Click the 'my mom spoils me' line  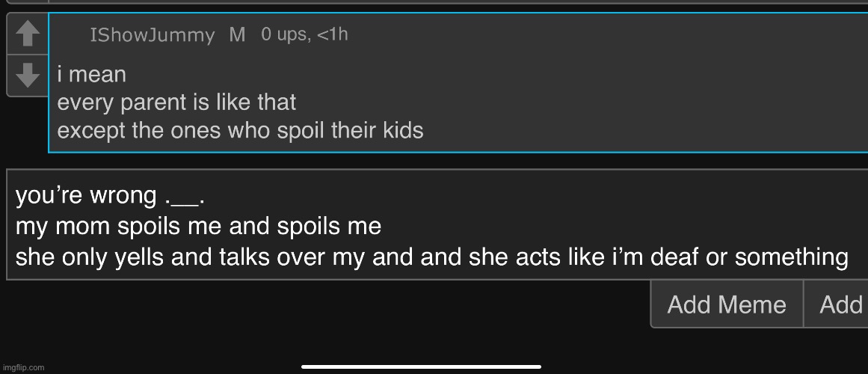point(198,227)
